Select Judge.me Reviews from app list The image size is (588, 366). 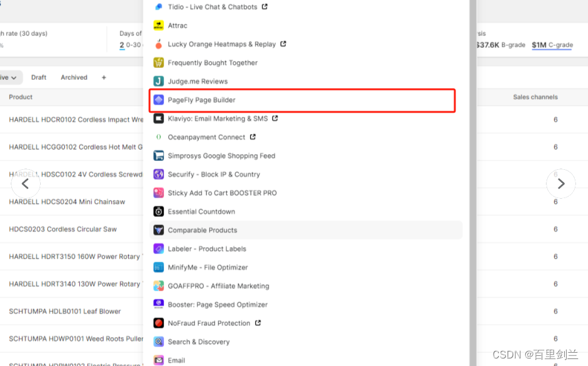click(306, 81)
